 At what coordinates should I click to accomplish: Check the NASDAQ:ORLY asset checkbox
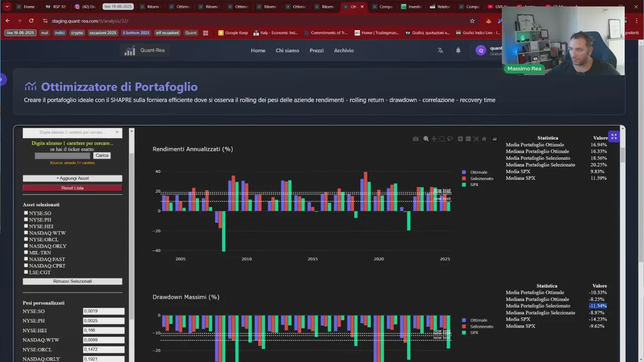click(26, 245)
